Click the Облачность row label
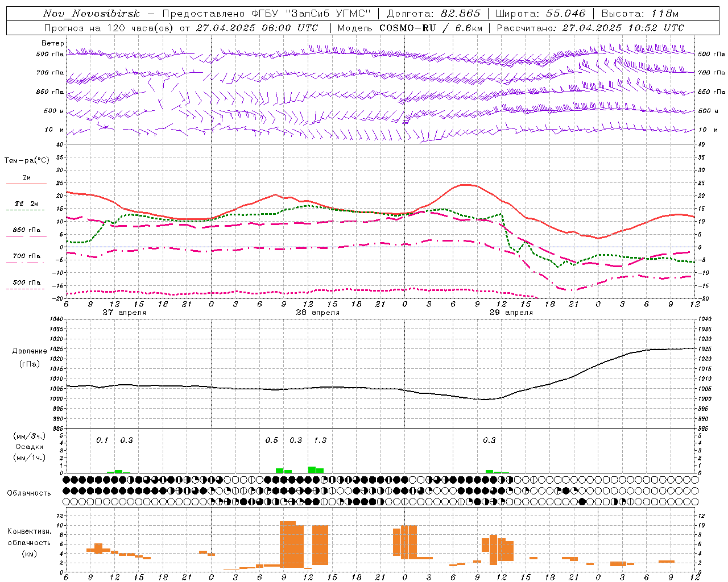This screenshot has height=582, width=728. pyautogui.click(x=29, y=493)
